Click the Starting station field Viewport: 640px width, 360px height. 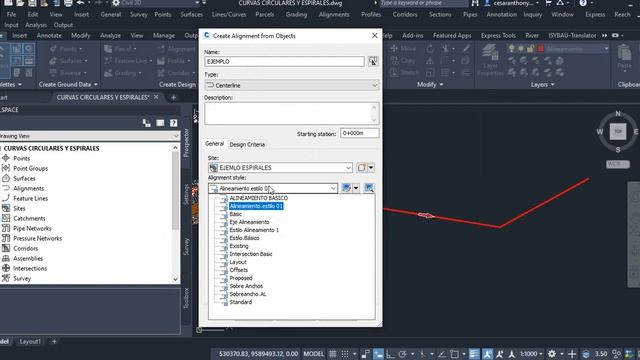pos(359,133)
